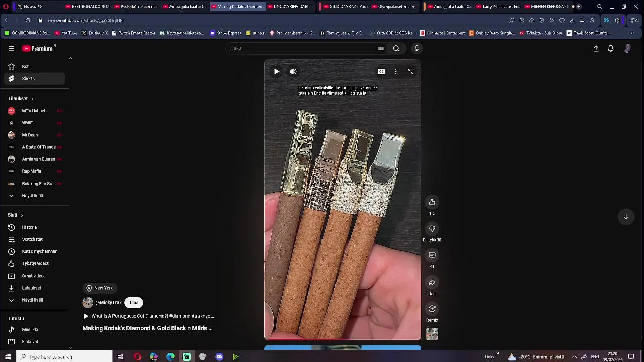Remix this short

(x=432, y=309)
